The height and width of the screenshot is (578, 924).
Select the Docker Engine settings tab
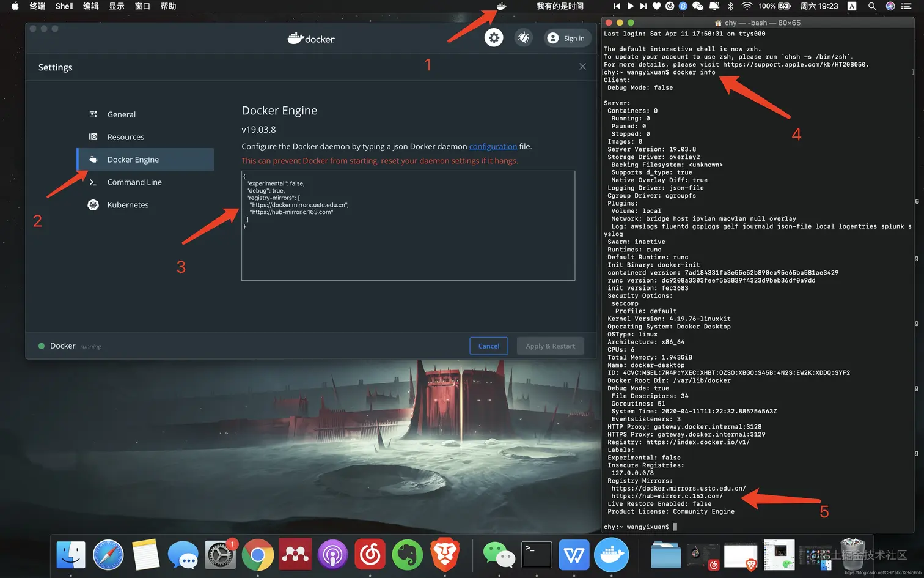145,160
